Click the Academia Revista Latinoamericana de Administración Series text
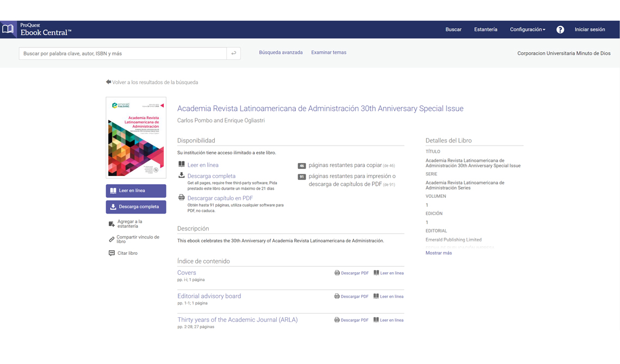This screenshot has height=364, width=620. 465,185
